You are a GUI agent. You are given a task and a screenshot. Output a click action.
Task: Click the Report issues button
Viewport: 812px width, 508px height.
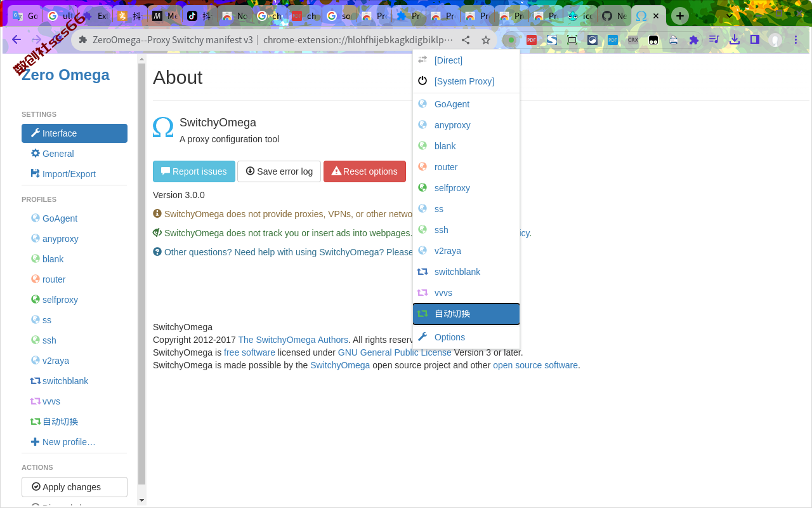point(194,171)
